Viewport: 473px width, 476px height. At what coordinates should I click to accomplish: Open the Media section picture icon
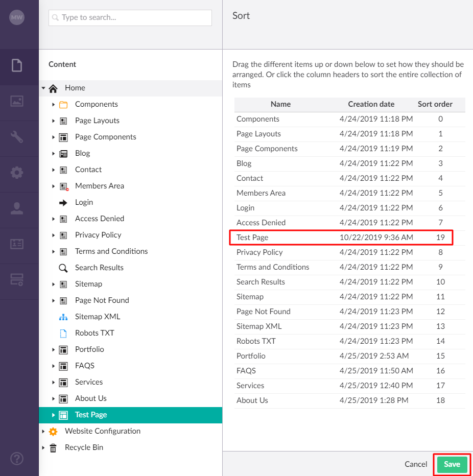17,101
